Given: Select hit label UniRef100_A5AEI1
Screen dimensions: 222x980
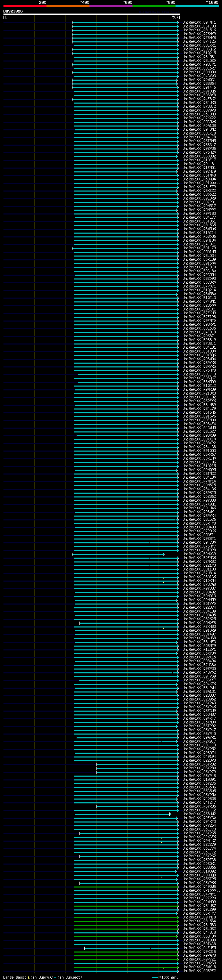Looking at the screenshot, I should click(x=199, y=535).
